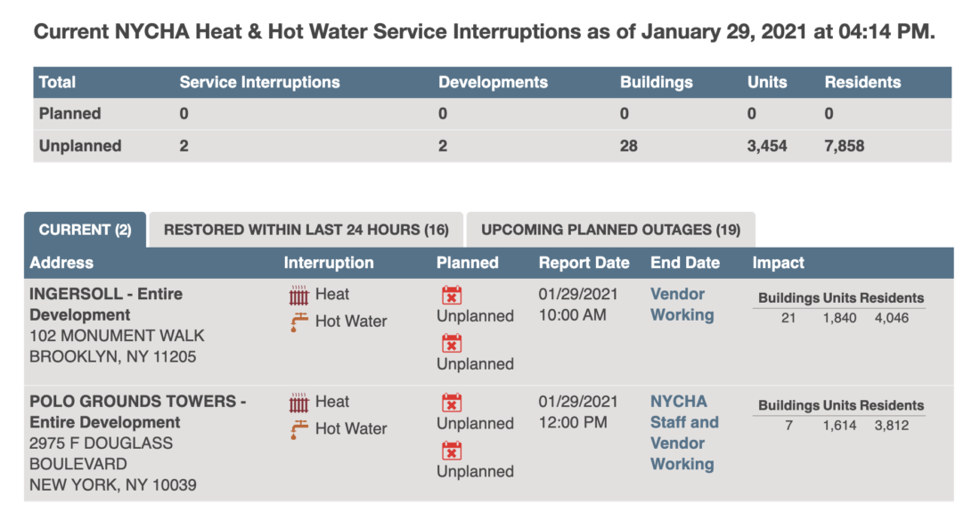Click the End Date column header

(685, 263)
